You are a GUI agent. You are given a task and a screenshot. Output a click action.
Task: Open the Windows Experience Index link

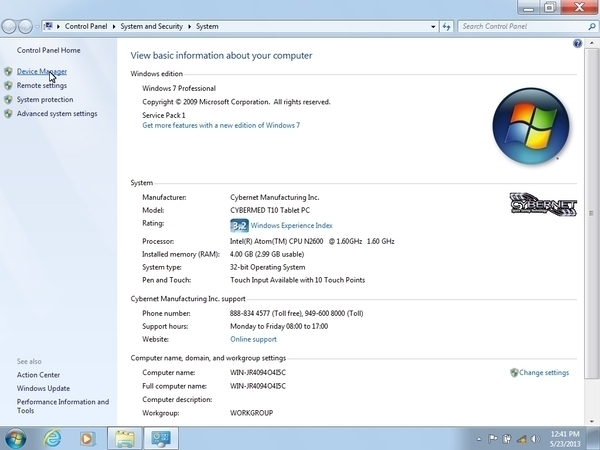tap(291, 226)
